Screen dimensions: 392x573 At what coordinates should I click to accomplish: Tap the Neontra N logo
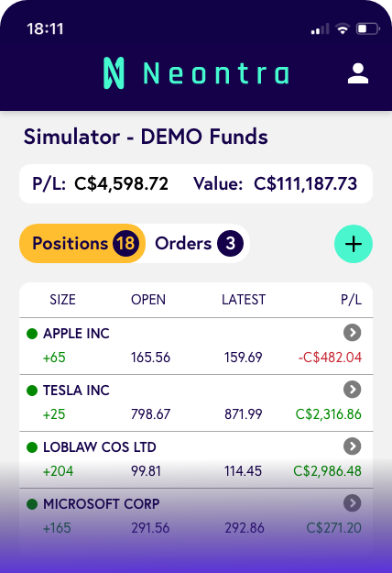coord(114,73)
